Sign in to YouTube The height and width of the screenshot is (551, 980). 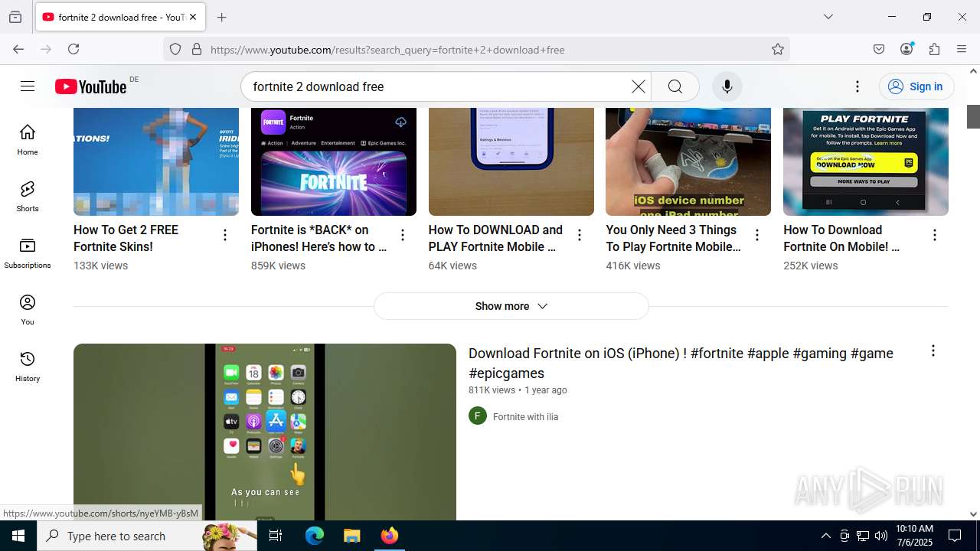pos(916,86)
